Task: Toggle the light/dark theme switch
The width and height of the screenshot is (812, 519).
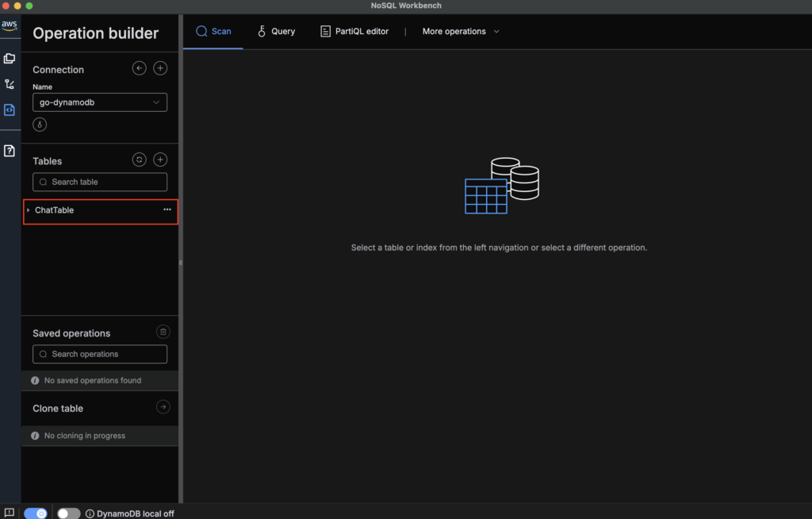Action: coord(36,513)
